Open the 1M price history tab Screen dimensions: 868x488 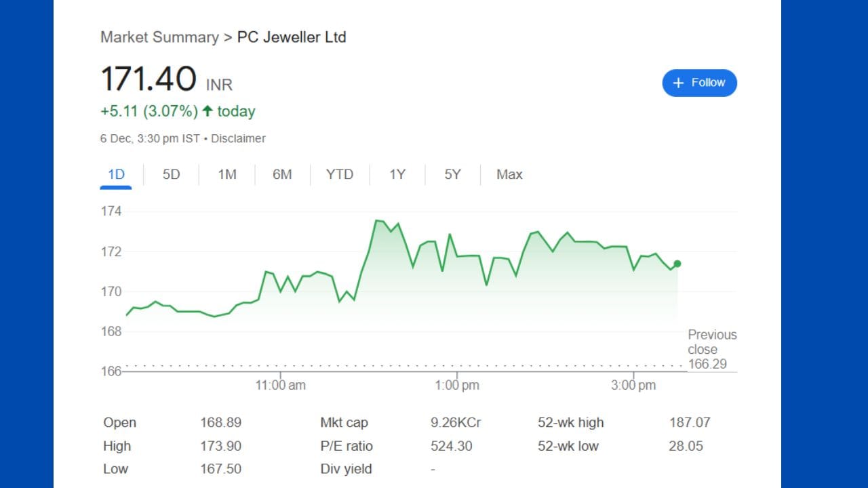[227, 174]
